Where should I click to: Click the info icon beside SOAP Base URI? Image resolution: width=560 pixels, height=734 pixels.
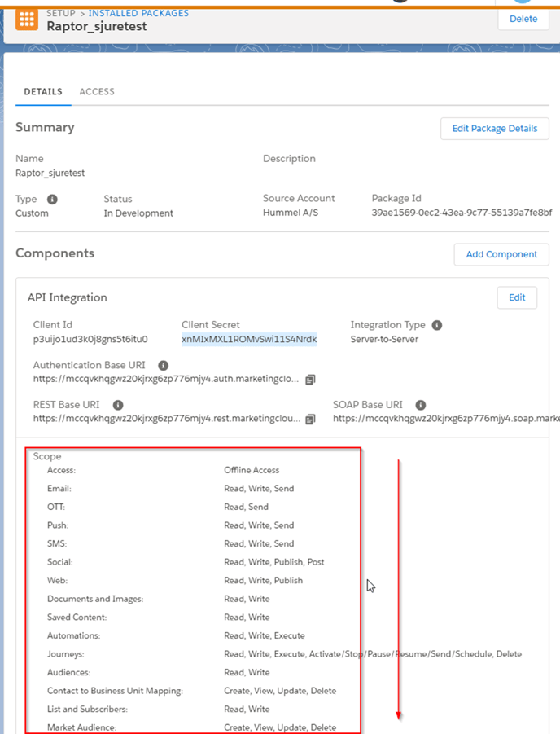pyautogui.click(x=421, y=405)
